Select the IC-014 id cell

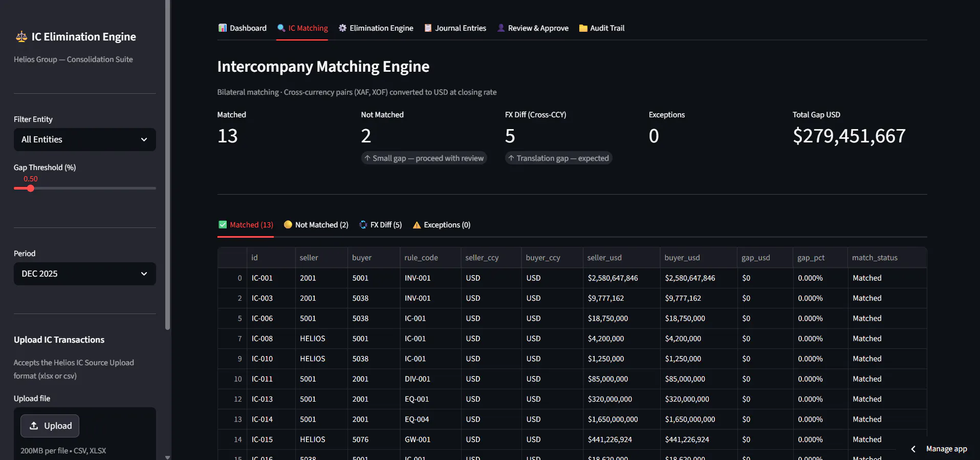coord(271,419)
